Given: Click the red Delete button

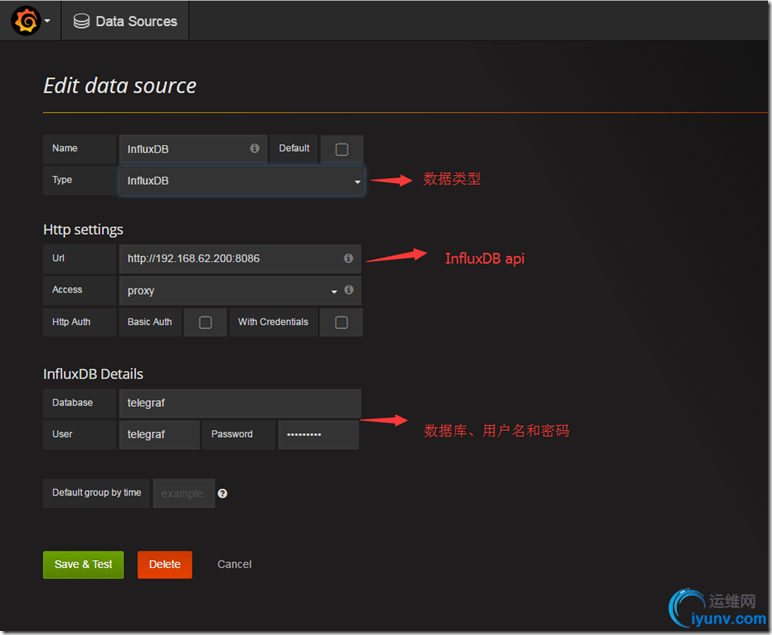Looking at the screenshot, I should click(x=164, y=565).
